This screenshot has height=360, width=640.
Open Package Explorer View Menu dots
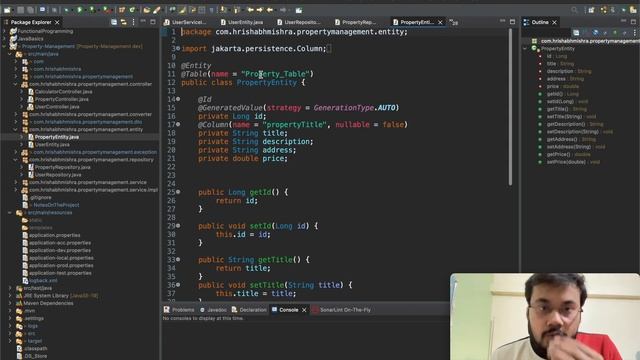(x=133, y=22)
